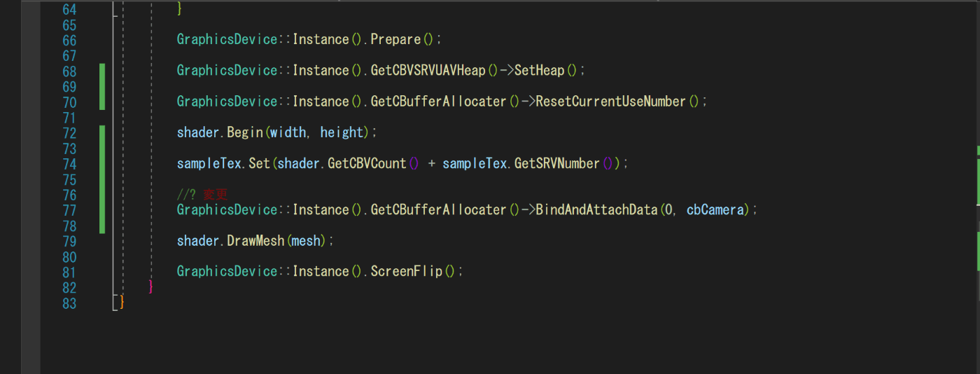Click line number 77 in the gutter
The image size is (980, 374).
point(69,209)
